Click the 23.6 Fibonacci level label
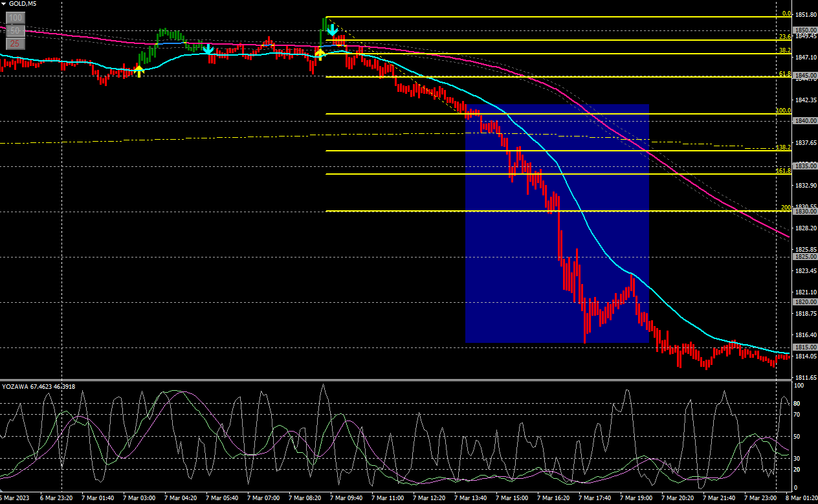Screen dimensions: 818x504 785,38
